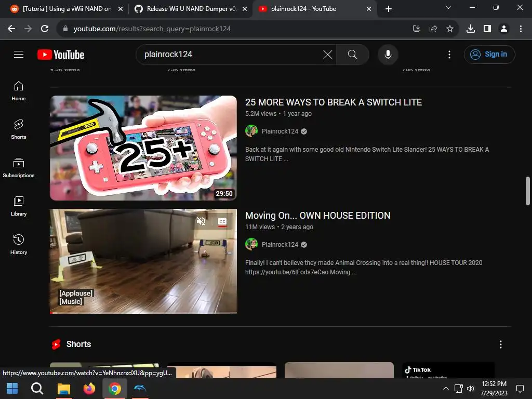
Task: Go back with the browser back arrow
Action: [x=11, y=29]
